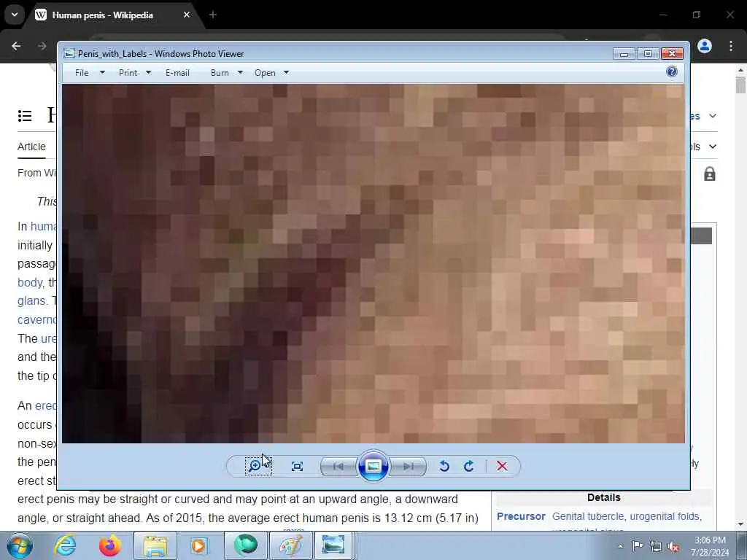The width and height of the screenshot is (747, 560).
Task: Click E-mail in the Photo Viewer toolbar
Action: point(177,73)
